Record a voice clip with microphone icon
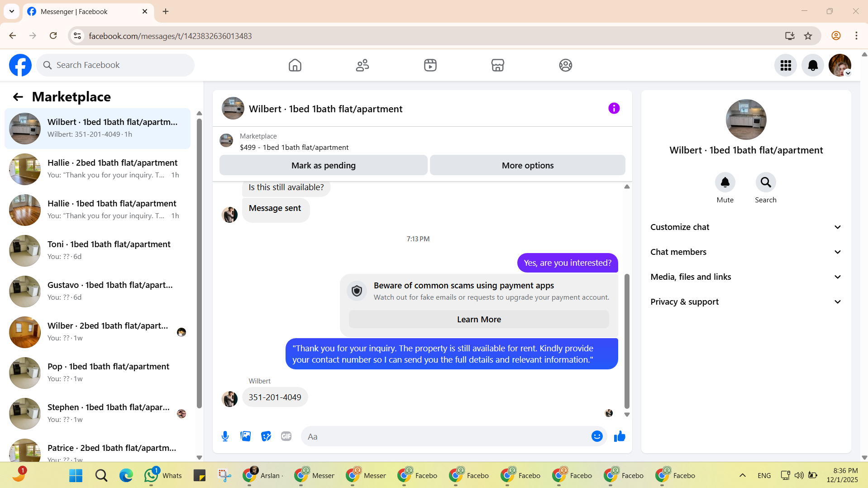The width and height of the screenshot is (868, 488). pyautogui.click(x=225, y=436)
